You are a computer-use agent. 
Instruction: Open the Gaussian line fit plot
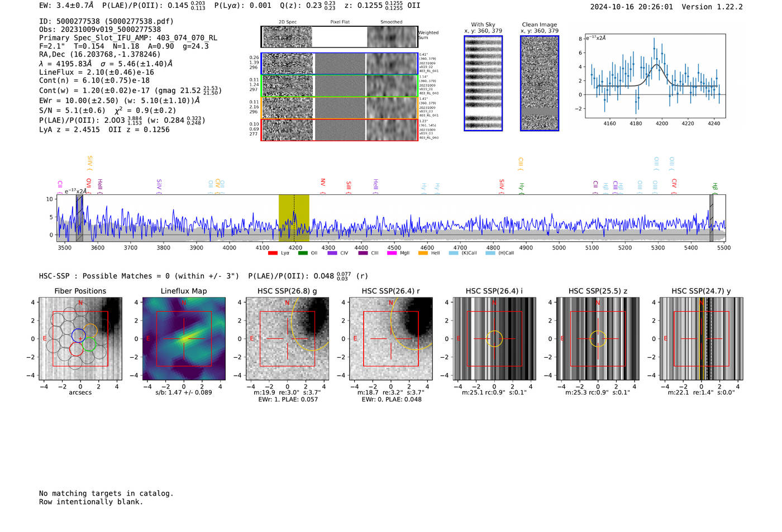click(655, 76)
